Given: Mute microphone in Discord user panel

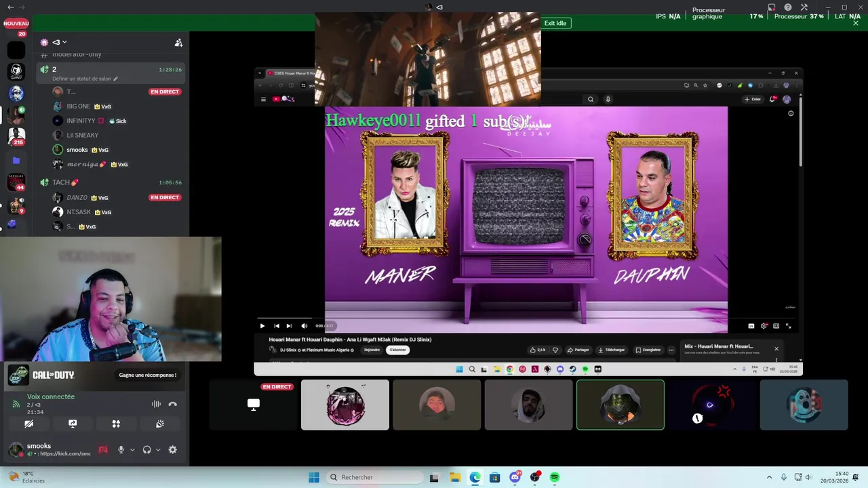Looking at the screenshot, I should (121, 449).
